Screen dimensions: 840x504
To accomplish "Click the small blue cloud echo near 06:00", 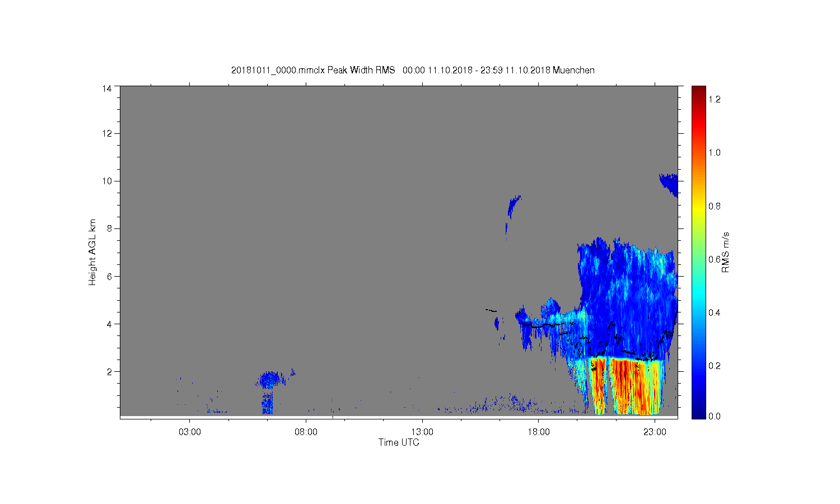I will [270, 380].
